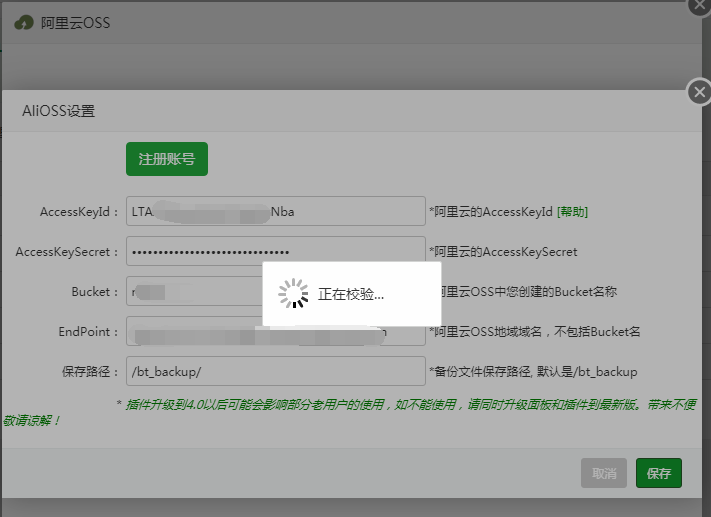This screenshot has width=711, height=517.
Task: Click the EndPoint : field label
Action: pos(88,332)
